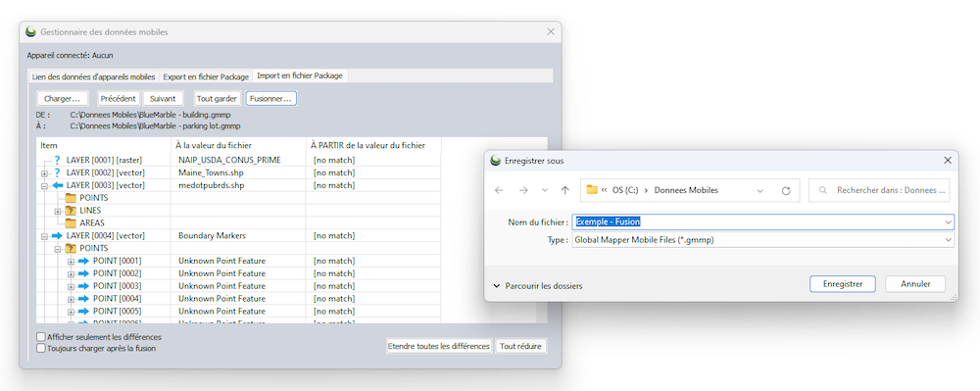980x391 pixels.
Task: Collapse LAYER [0004] tree node
Action: pyautogui.click(x=44, y=236)
